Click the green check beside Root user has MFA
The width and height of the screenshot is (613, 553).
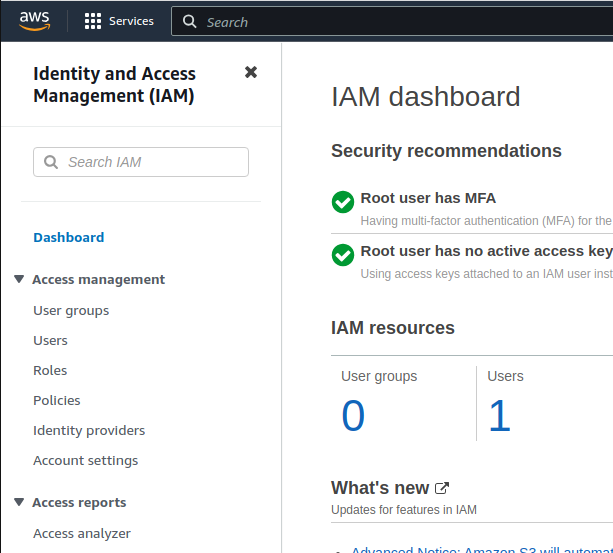click(343, 202)
